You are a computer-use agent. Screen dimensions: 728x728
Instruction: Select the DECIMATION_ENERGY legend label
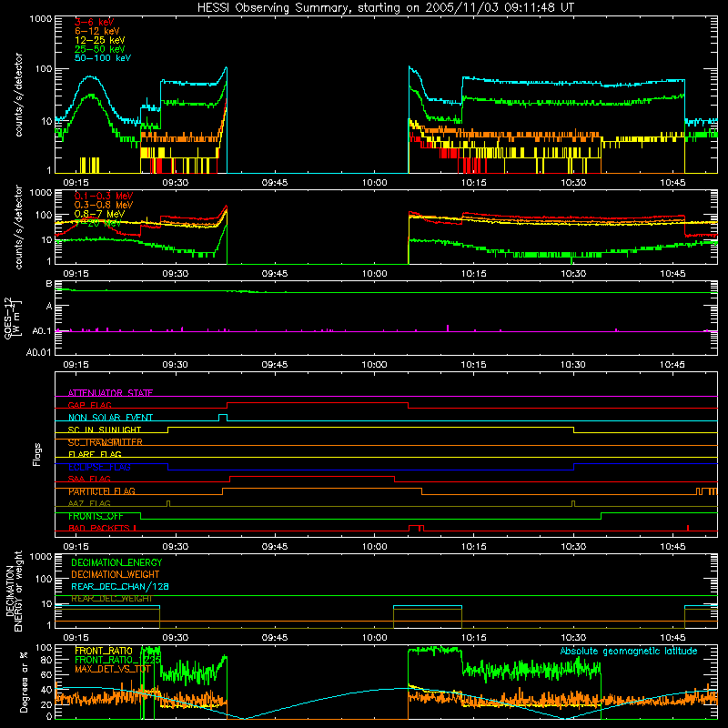116,562
